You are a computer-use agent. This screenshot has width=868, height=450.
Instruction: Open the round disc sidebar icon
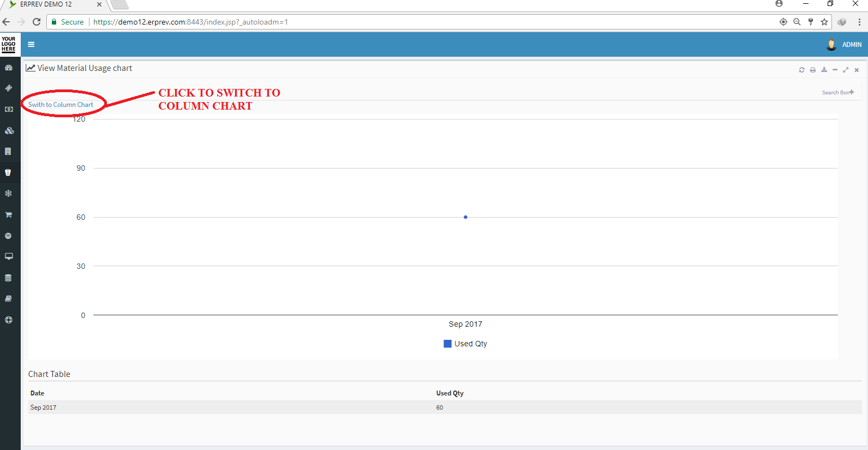[8, 236]
